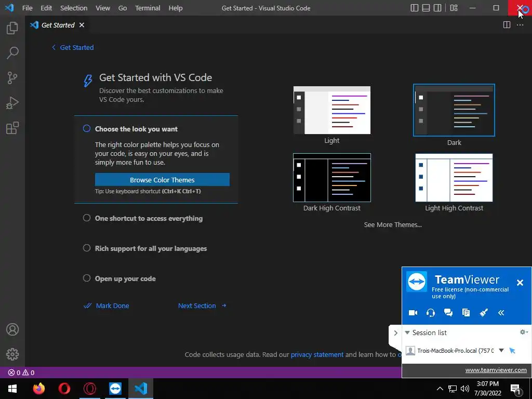Collapse TeamViewer toolbar with double-arrow icon
Image resolution: width=532 pixels, height=399 pixels.
pyautogui.click(x=501, y=312)
